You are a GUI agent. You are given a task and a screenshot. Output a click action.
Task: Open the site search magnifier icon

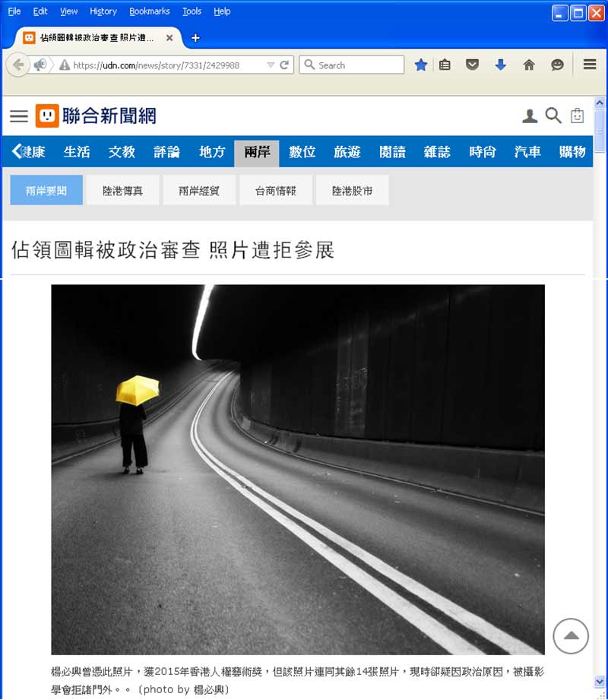click(x=553, y=116)
